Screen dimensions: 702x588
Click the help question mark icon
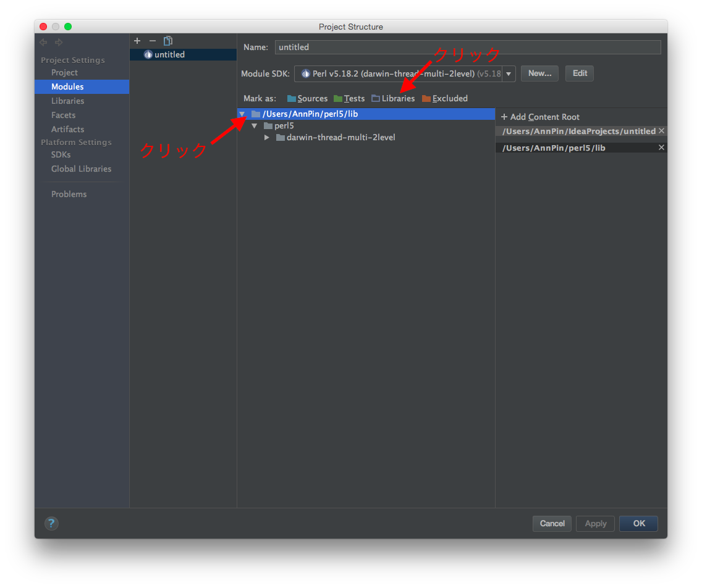[51, 524]
